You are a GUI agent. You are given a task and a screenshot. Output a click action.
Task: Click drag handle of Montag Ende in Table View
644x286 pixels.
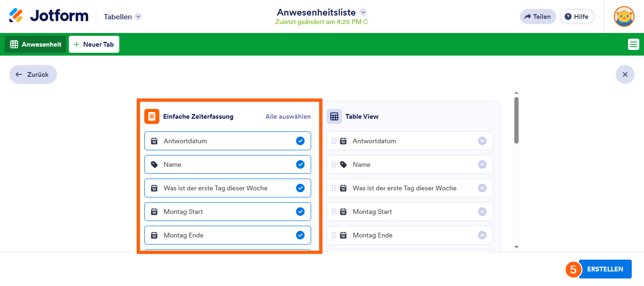[x=334, y=235]
